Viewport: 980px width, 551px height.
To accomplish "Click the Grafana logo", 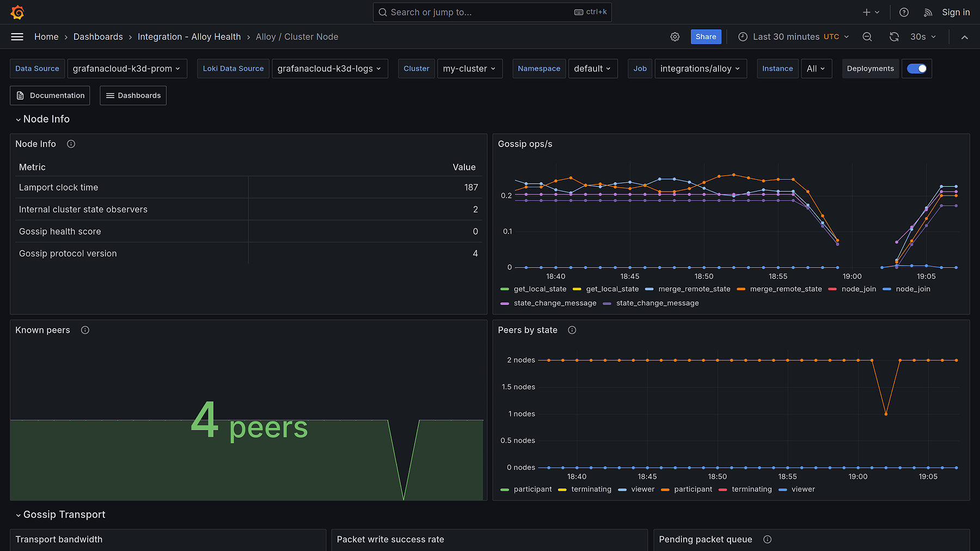I will pos(17,11).
